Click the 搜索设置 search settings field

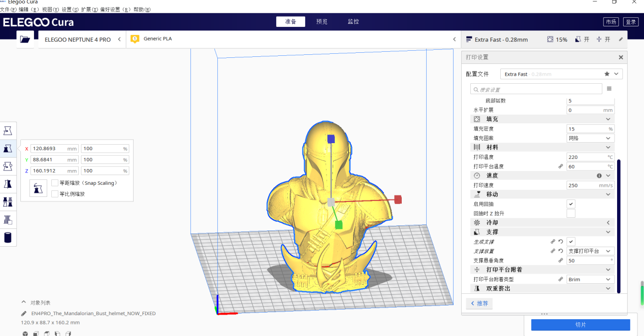pyautogui.click(x=536, y=89)
